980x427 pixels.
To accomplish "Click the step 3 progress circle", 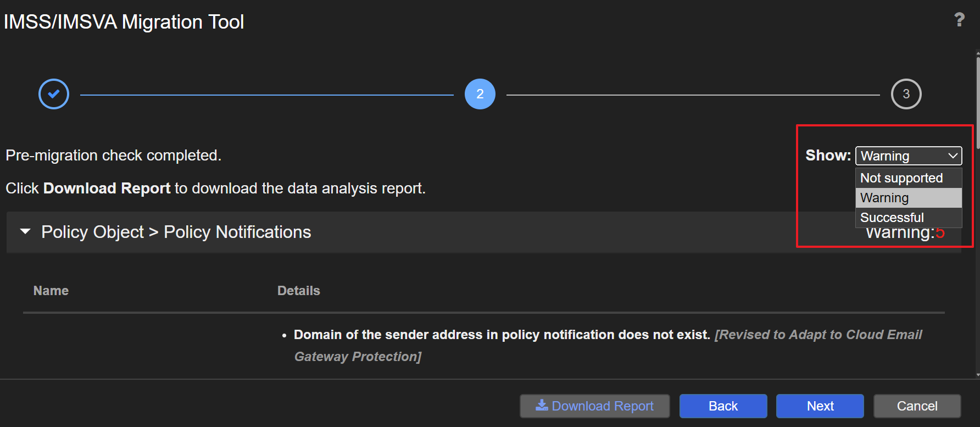I will coord(906,94).
